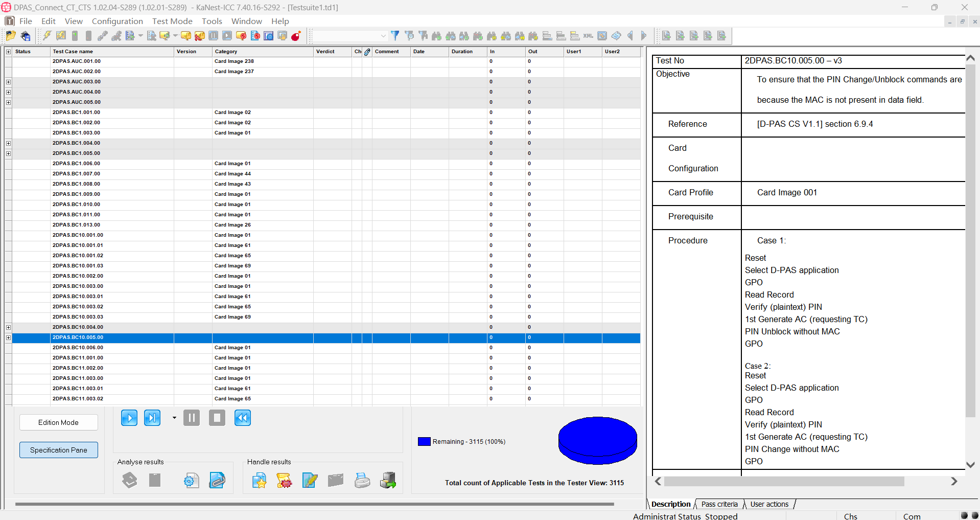The width and height of the screenshot is (980, 520).
Task: Click the paperclip document icon in Analyse results
Action: (x=217, y=480)
